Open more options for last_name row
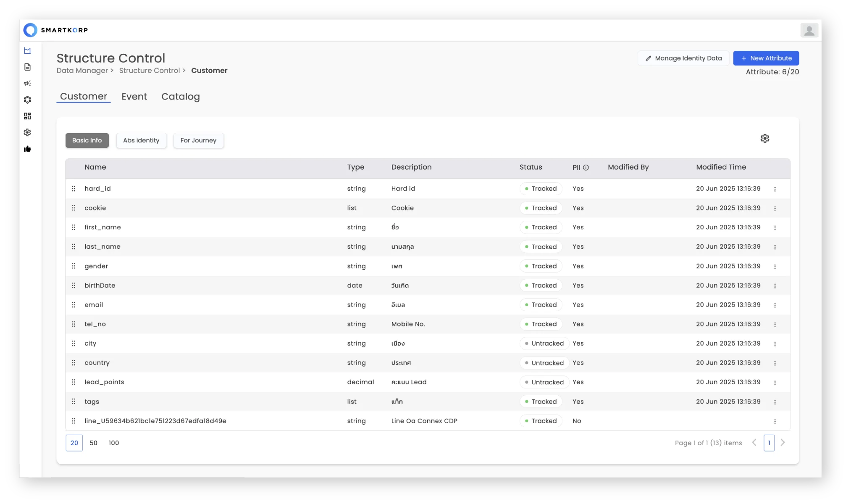 (x=775, y=247)
